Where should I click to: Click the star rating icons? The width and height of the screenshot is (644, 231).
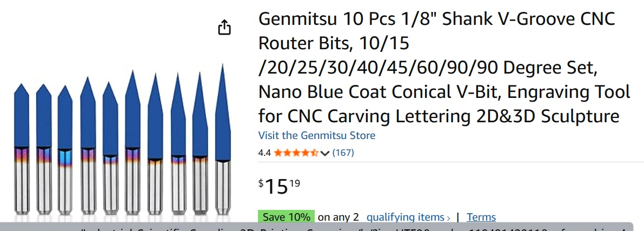296,153
